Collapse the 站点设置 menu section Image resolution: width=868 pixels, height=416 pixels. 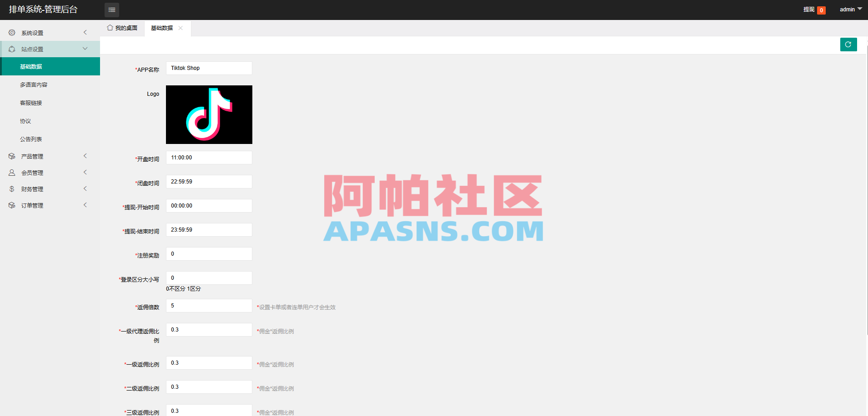[85, 49]
